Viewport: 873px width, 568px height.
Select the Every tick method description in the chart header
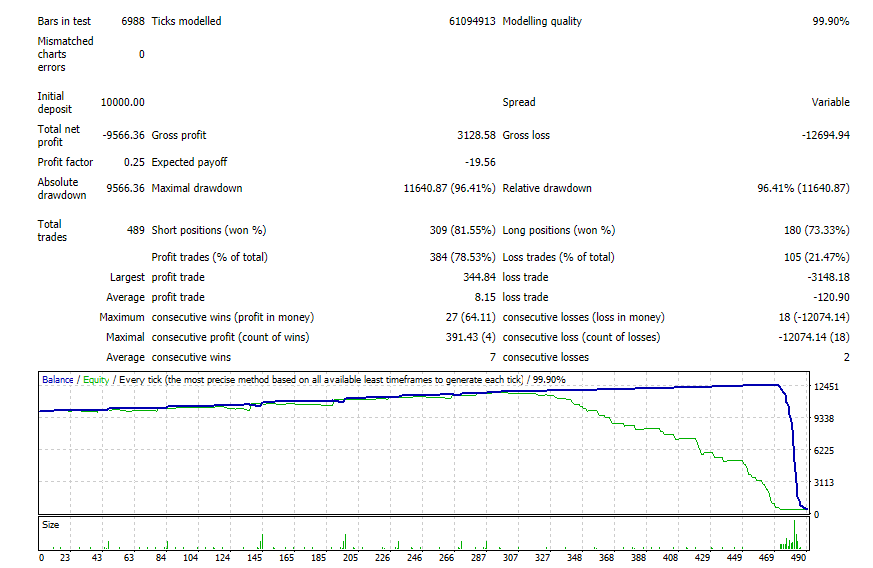pos(321,380)
